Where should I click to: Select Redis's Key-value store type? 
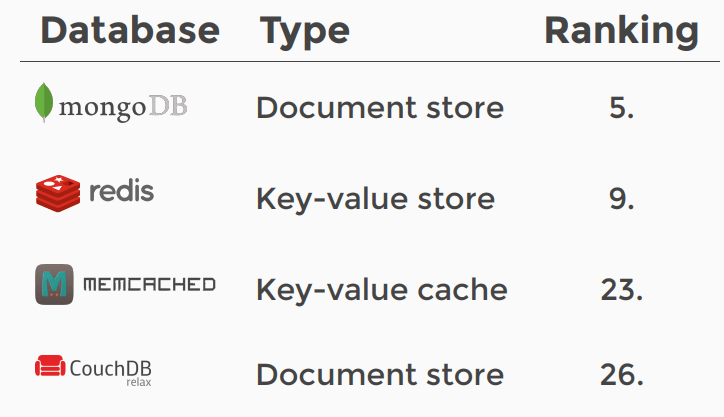pyautogui.click(x=375, y=198)
